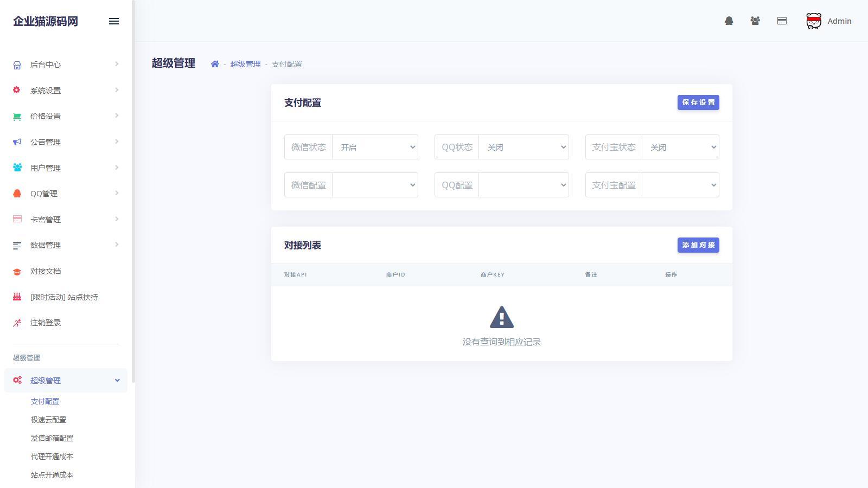
Task: Open 极速云配置 submenu item
Action: click(48, 420)
